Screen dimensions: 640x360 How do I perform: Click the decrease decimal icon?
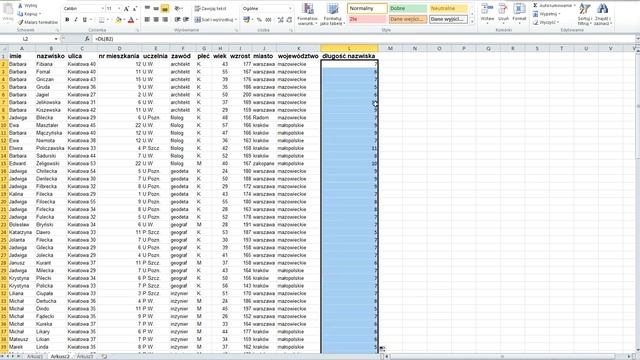point(289,20)
